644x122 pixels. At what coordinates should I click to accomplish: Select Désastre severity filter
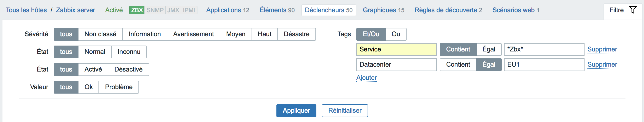296,34
